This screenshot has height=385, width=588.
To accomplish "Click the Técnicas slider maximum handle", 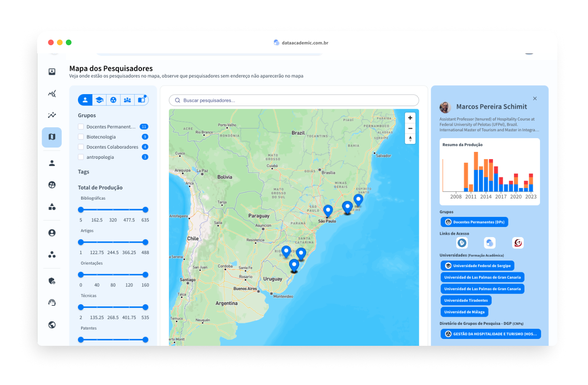I will [x=145, y=307].
